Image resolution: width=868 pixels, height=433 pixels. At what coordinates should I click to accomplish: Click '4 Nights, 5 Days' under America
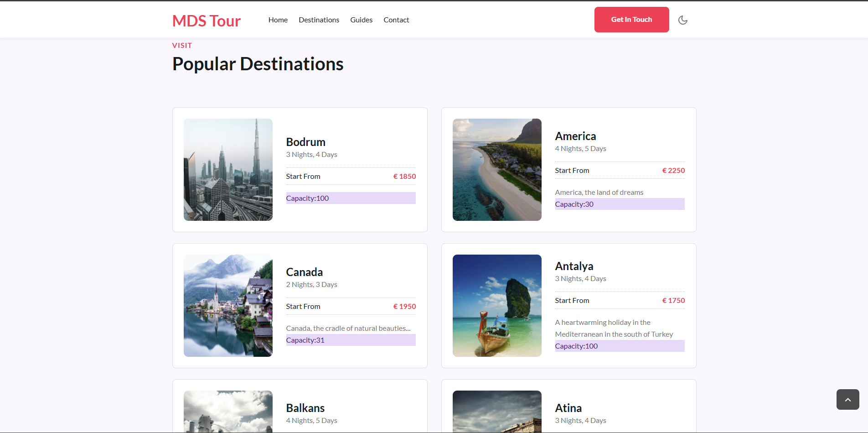[x=581, y=148]
